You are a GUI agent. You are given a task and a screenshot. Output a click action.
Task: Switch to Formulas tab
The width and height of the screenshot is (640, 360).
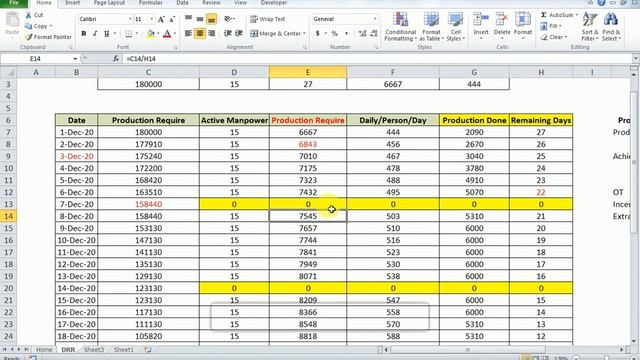click(x=151, y=3)
